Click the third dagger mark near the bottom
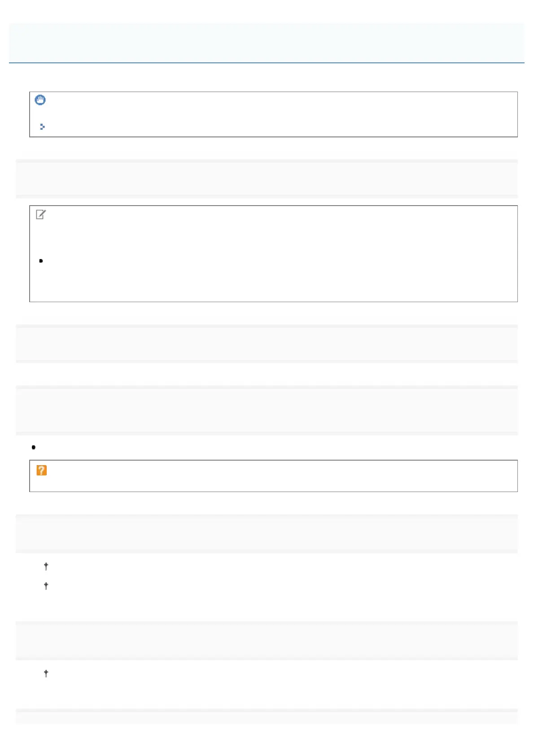This screenshot has width=534, height=756. [46, 673]
